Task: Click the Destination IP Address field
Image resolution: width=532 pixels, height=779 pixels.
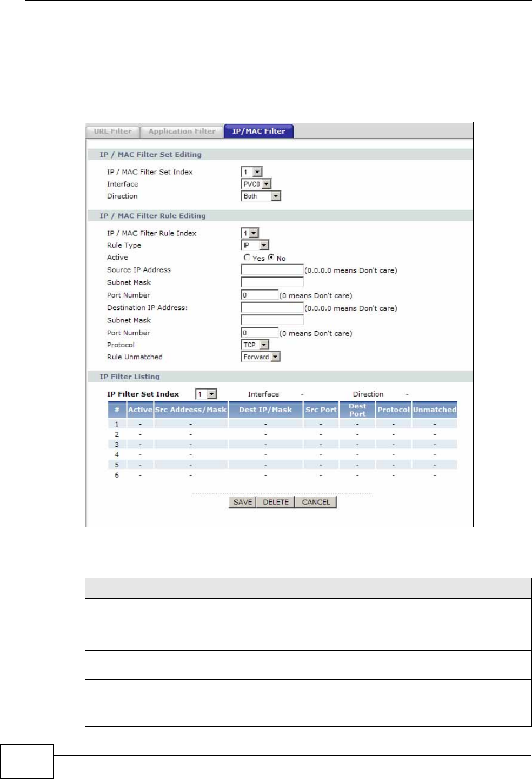Action: tap(272, 307)
